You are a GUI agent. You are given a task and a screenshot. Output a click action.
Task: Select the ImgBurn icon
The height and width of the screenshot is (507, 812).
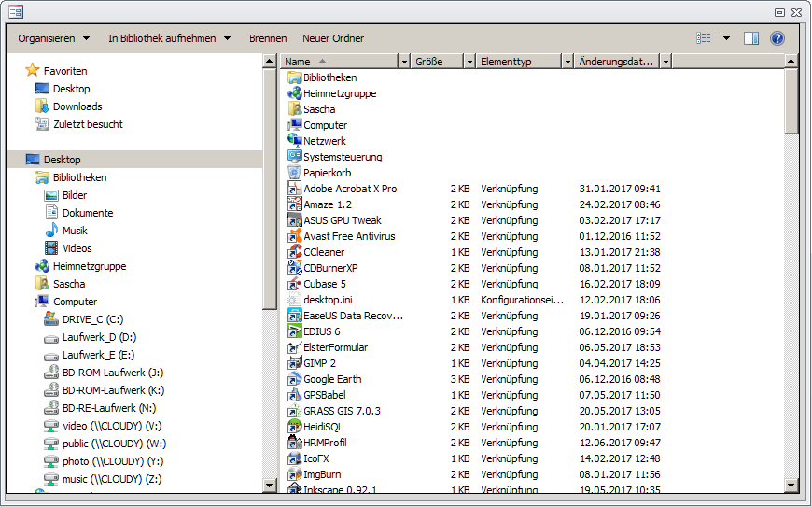click(295, 474)
